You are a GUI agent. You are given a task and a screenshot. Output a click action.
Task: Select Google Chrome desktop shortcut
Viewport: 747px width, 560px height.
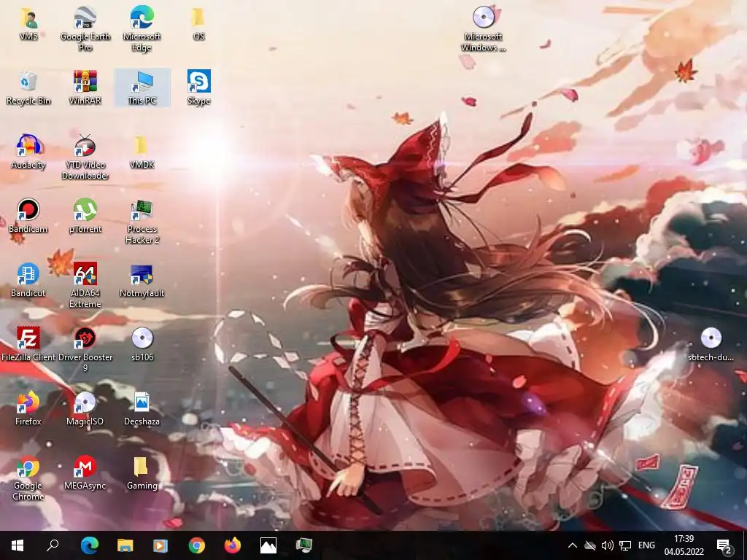[x=28, y=478]
